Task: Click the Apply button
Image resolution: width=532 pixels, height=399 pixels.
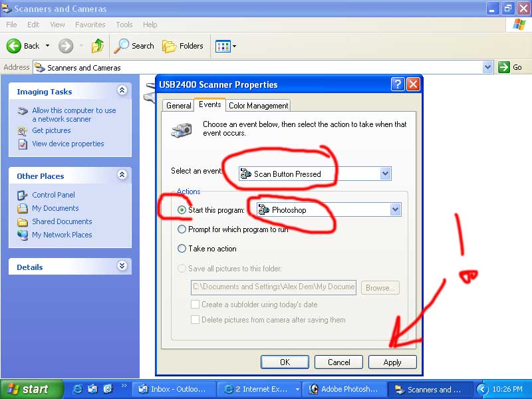Action: click(x=392, y=362)
